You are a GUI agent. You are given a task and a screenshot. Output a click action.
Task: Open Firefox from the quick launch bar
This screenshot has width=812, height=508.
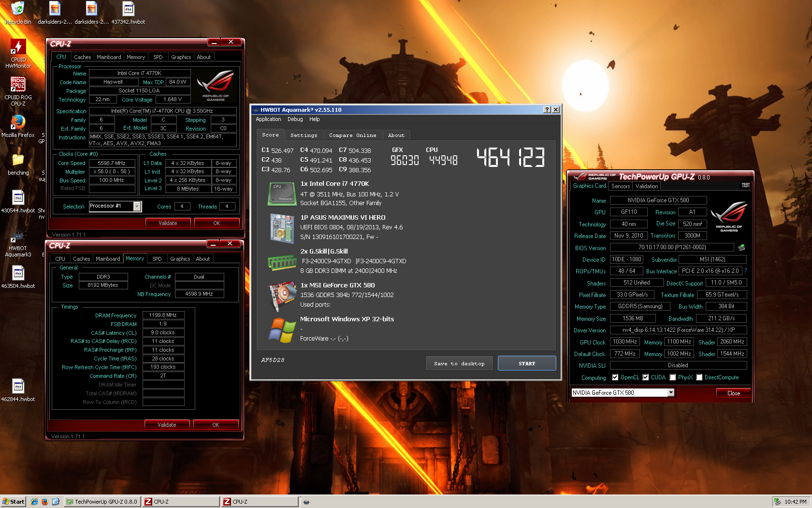pos(45,502)
